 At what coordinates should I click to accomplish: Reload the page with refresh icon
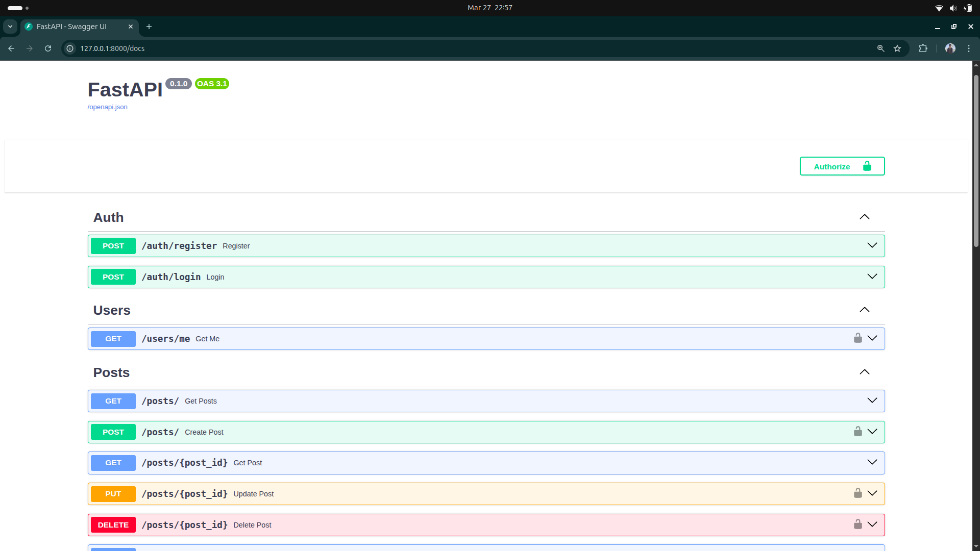tap(48, 48)
